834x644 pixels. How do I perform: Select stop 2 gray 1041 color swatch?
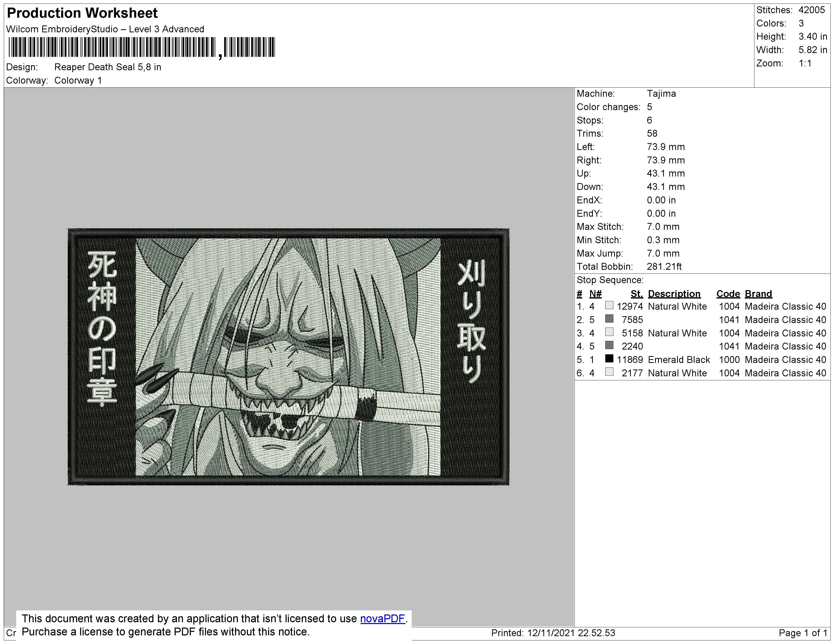click(x=609, y=318)
